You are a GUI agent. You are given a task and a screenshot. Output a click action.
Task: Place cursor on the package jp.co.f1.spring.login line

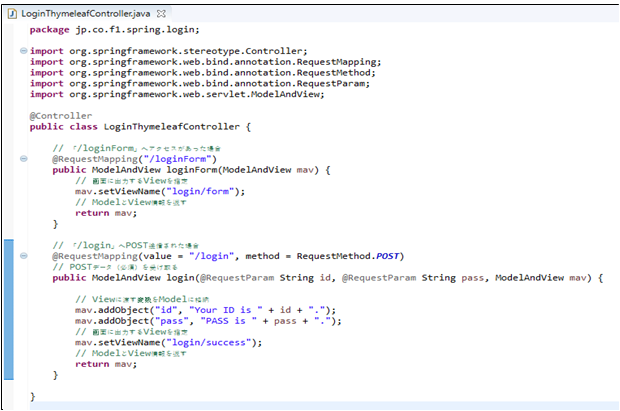tap(98, 30)
